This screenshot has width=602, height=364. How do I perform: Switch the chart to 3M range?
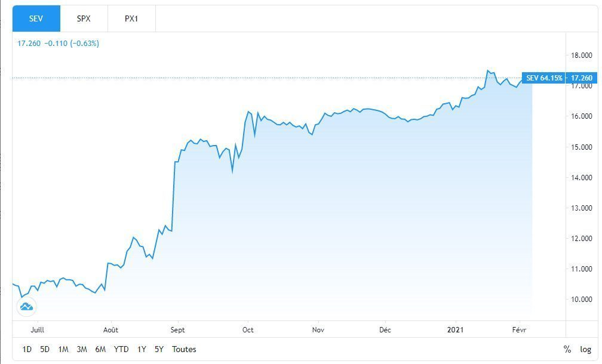tap(82, 349)
